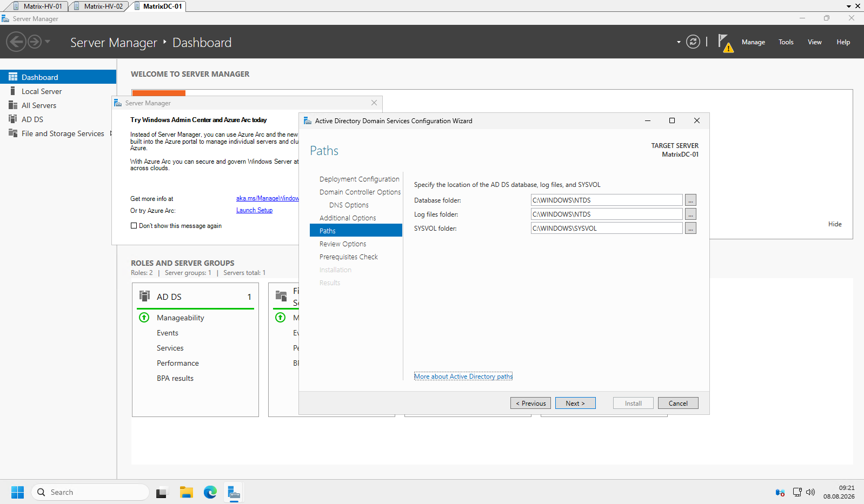Browse for SYSVOL folder with ellipsis button
Viewport: 864px width, 504px height.
[690, 228]
